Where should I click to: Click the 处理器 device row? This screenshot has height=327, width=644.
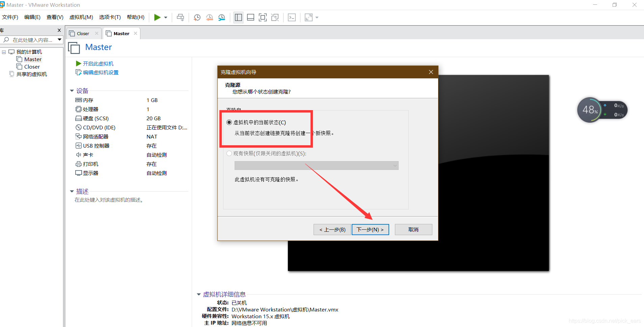pyautogui.click(x=131, y=109)
